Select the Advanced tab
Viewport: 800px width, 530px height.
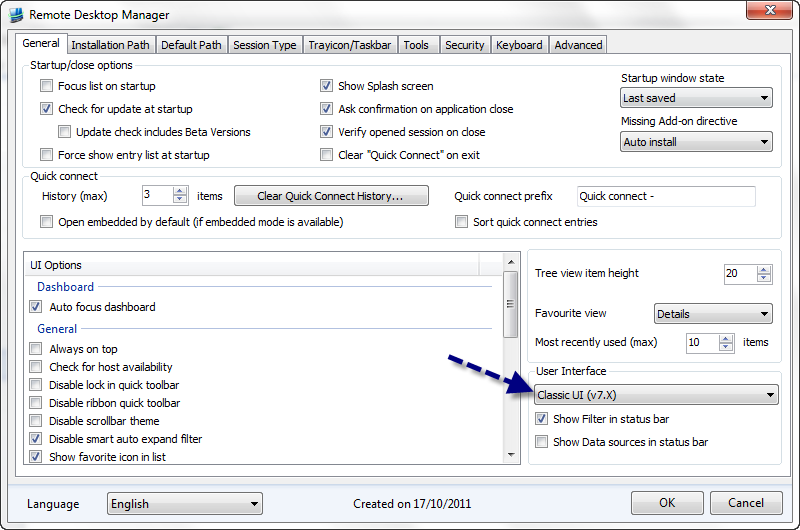point(578,45)
